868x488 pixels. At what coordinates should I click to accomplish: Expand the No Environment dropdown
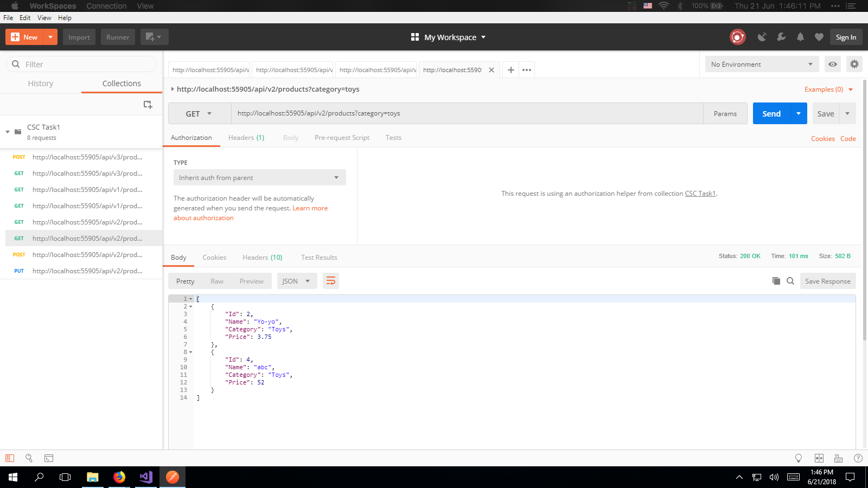[762, 64]
